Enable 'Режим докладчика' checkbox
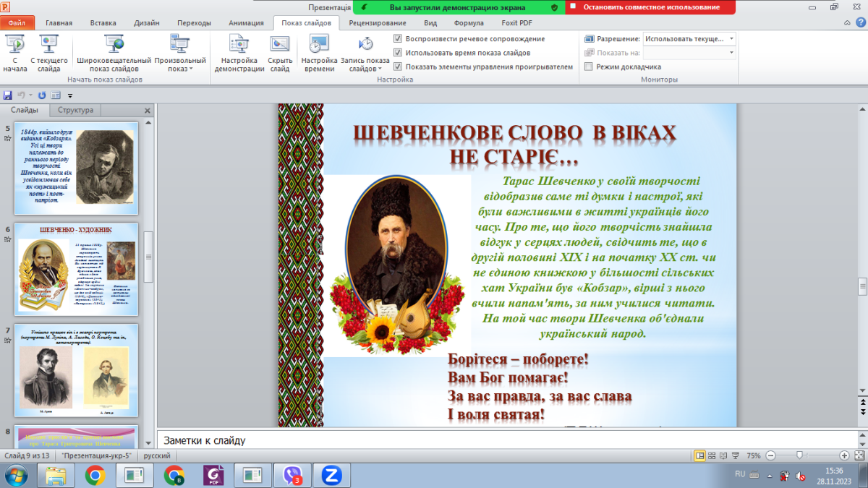 589,67
